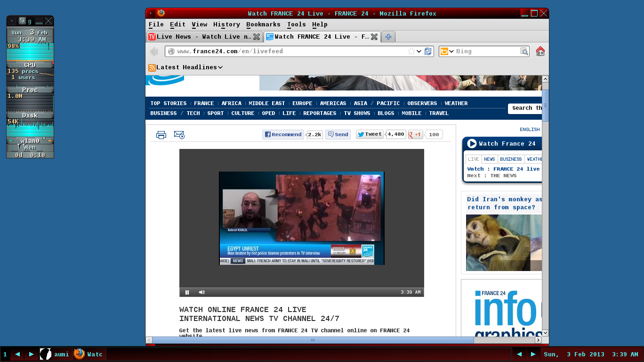
Task: Open the Help menu
Action: (320, 25)
